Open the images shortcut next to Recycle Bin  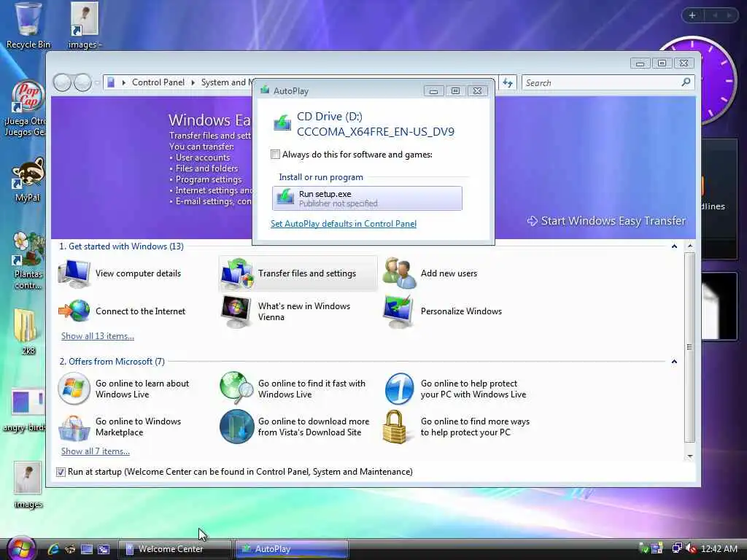coord(85,26)
